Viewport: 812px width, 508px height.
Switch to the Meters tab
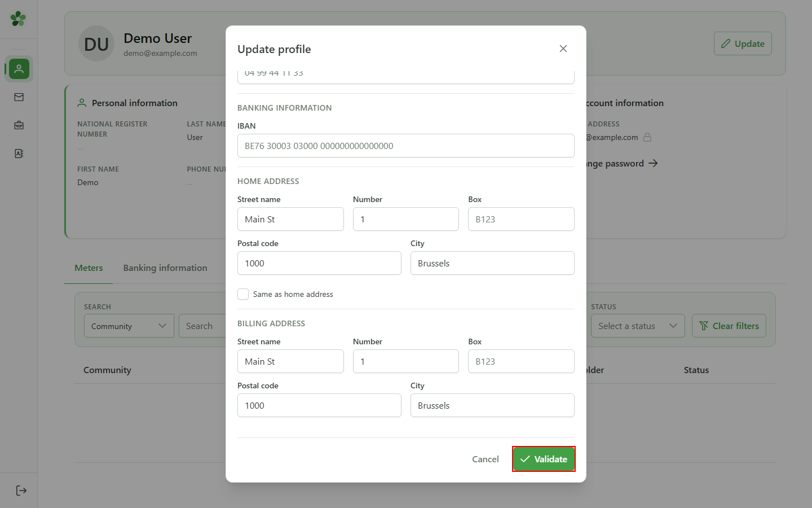tap(89, 268)
